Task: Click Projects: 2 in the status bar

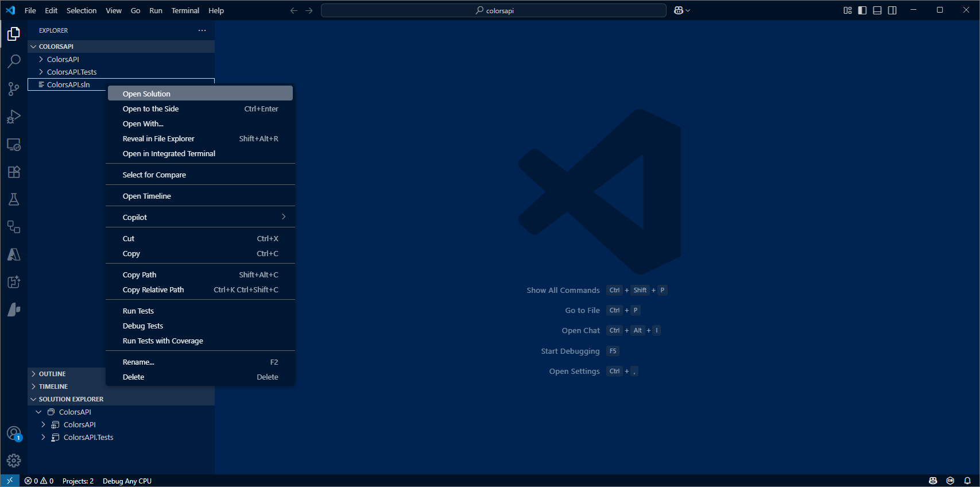Action: click(78, 481)
